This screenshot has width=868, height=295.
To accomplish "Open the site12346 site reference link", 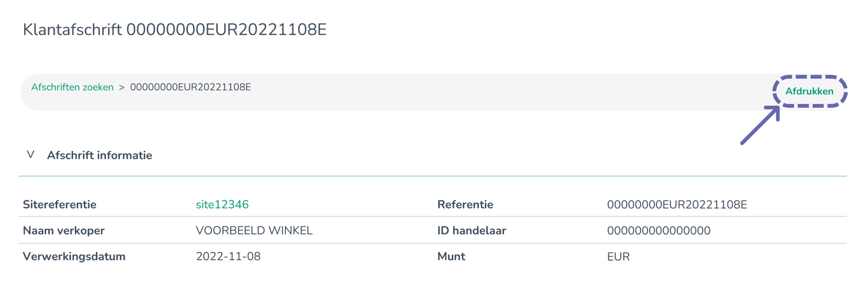I will pos(222,205).
